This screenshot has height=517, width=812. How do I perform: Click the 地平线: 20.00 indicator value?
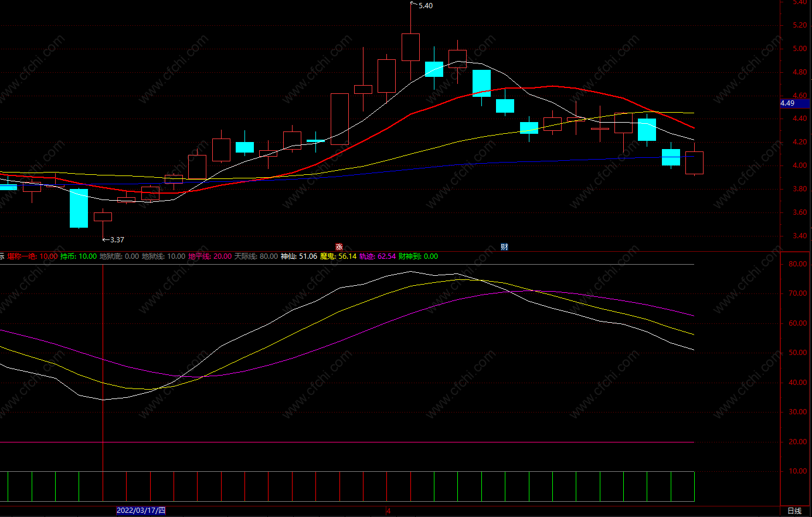click(x=210, y=256)
